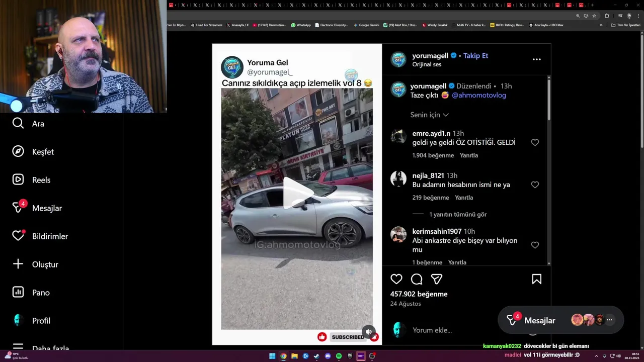Click the Chrome taskbar icon
This screenshot has width=644, height=362.
pos(283,356)
